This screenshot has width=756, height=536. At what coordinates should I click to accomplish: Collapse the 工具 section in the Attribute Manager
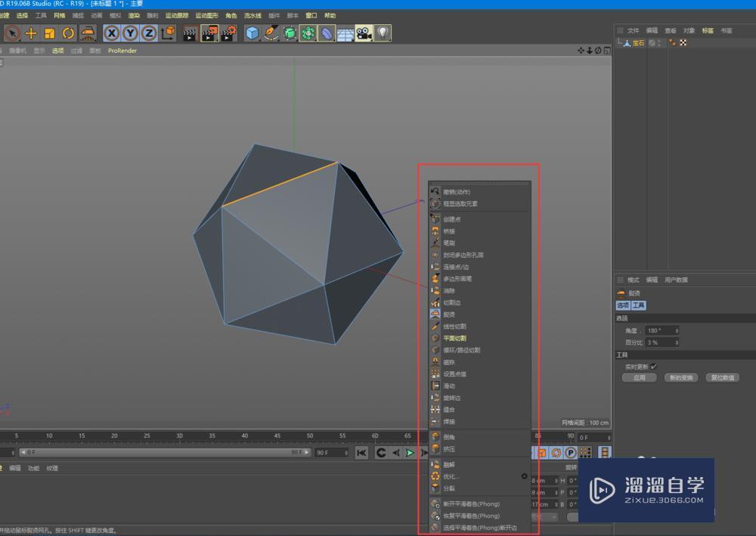tap(621, 354)
